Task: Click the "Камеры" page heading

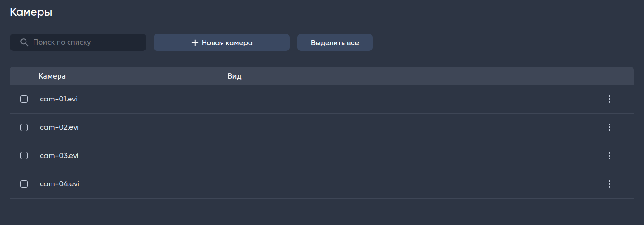Action: point(31,13)
